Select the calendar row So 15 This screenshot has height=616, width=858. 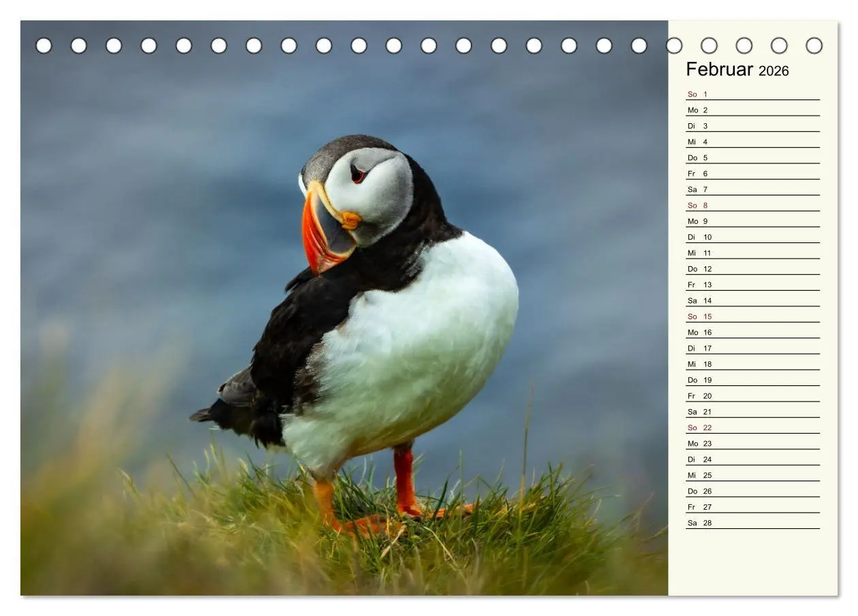(x=752, y=317)
